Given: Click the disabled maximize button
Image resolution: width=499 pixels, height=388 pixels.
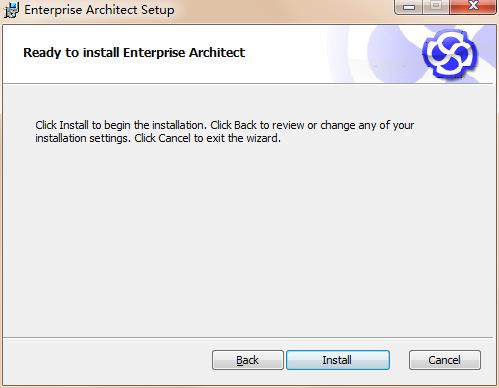Looking at the screenshot, I should [436, 6].
